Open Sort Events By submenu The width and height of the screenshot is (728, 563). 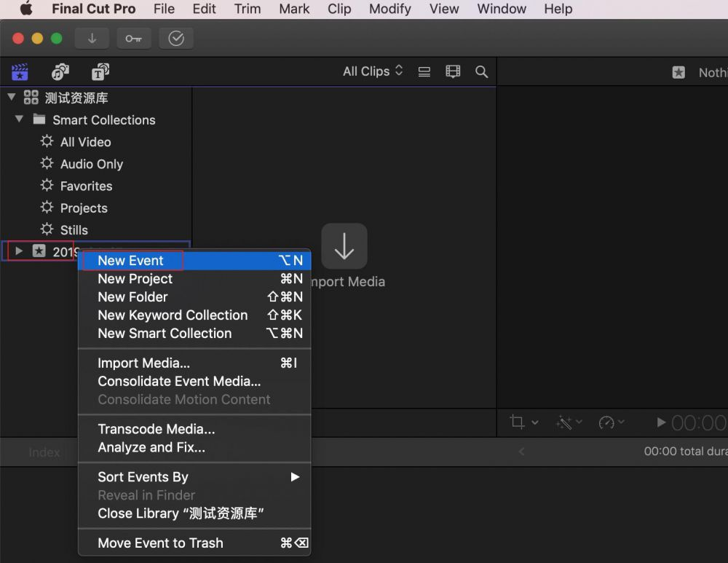[x=194, y=477]
